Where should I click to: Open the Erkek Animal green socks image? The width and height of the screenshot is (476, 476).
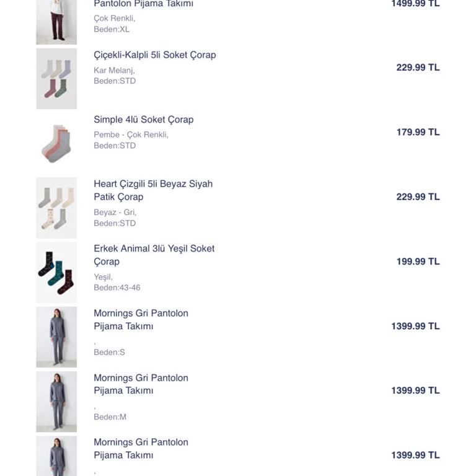(x=56, y=272)
